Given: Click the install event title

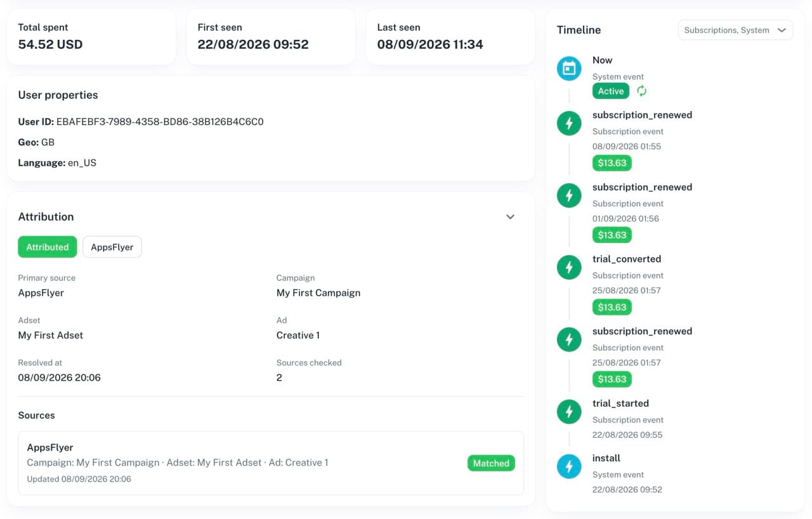Looking at the screenshot, I should tap(606, 458).
